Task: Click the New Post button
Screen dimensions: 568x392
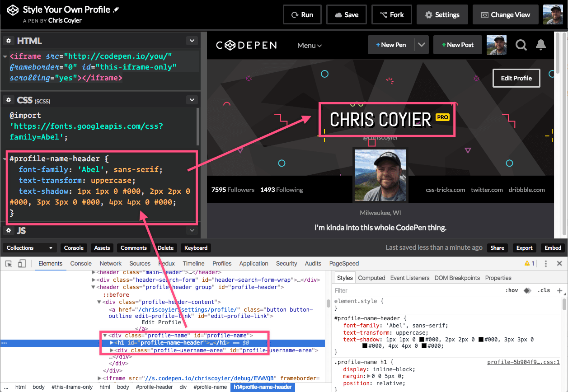Action: tap(458, 45)
